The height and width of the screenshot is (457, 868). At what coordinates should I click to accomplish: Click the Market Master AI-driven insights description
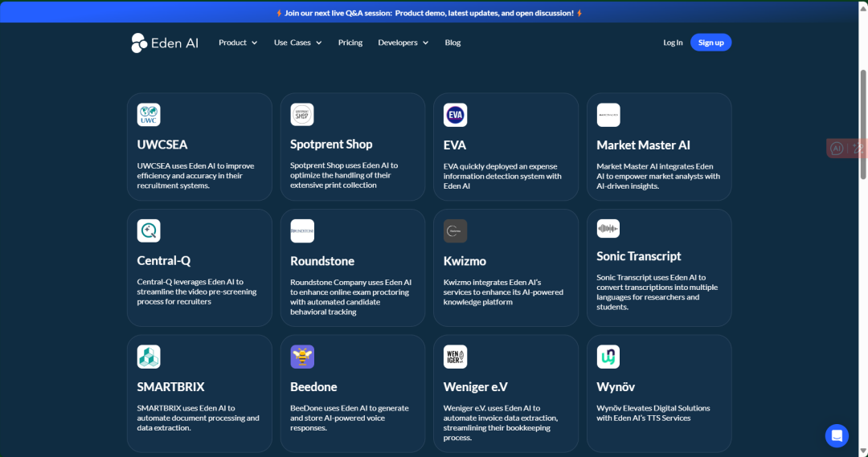pos(658,176)
